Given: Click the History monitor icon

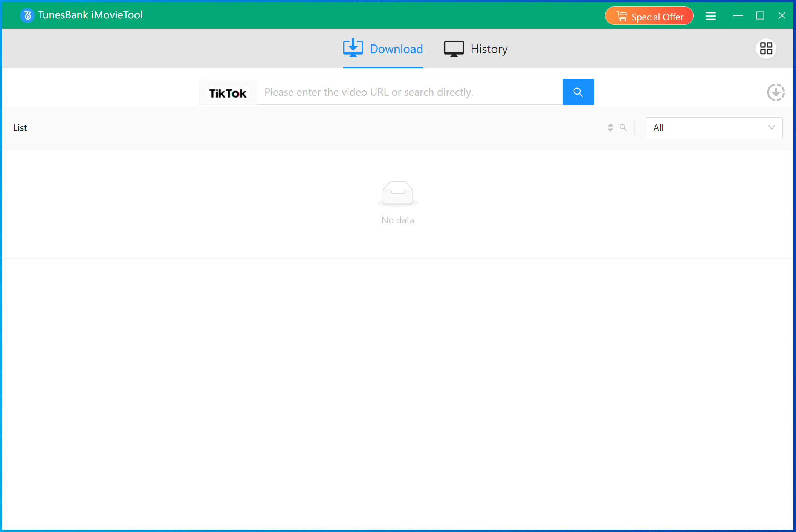Looking at the screenshot, I should (x=454, y=49).
